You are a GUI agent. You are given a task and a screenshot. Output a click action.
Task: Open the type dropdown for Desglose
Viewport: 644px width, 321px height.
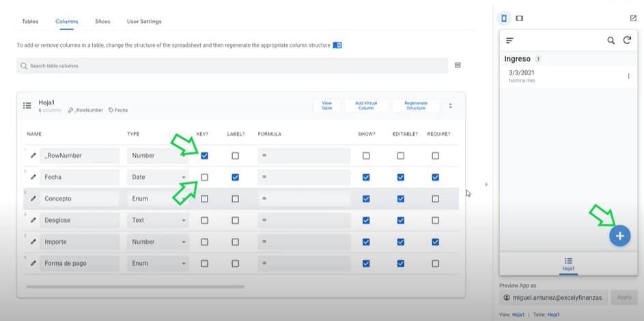[158, 220]
